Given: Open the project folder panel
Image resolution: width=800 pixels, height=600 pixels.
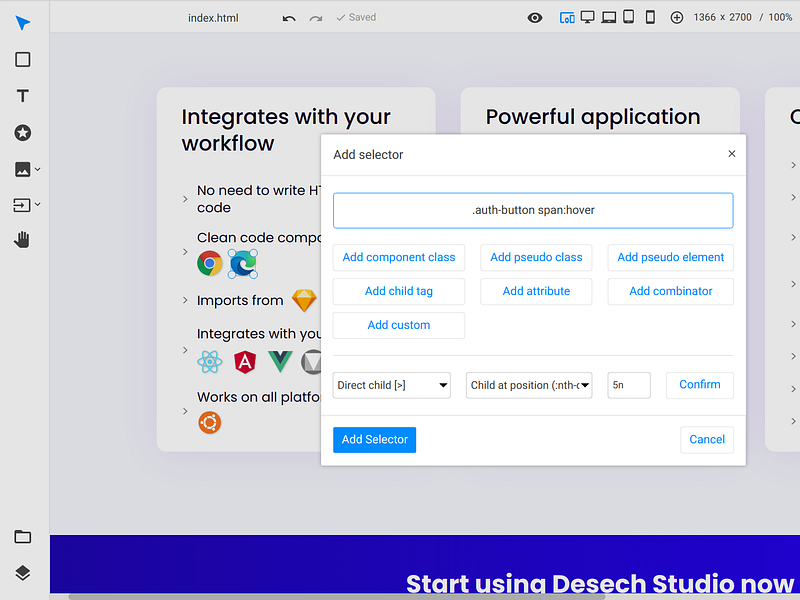Looking at the screenshot, I should [22, 537].
